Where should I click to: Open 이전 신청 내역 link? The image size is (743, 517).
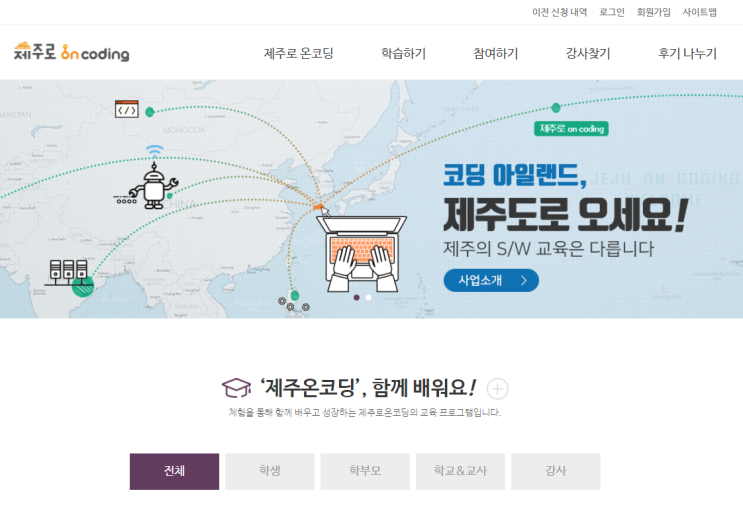pyautogui.click(x=559, y=12)
